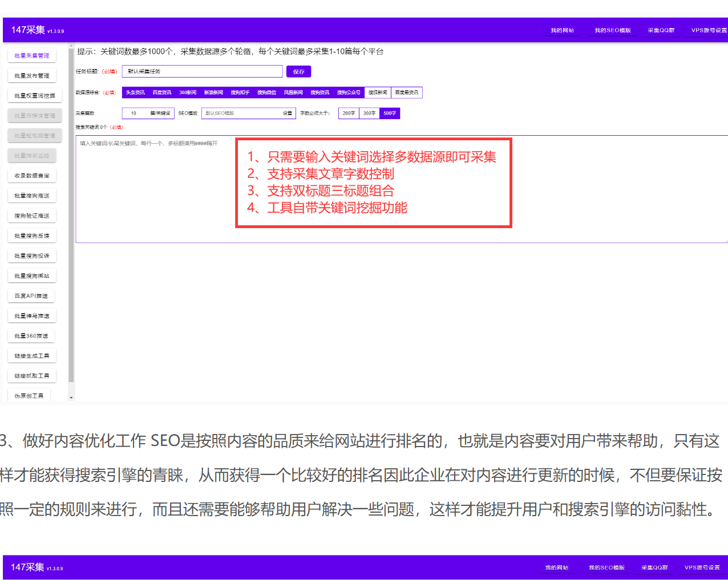Click the 保存 button
Image resolution: width=728 pixels, height=580 pixels.
pyautogui.click(x=298, y=72)
